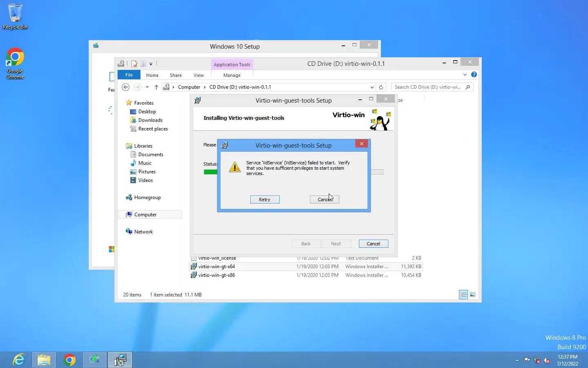The width and height of the screenshot is (588, 368).
Task: Switch to details view layout button
Action: tap(463, 294)
